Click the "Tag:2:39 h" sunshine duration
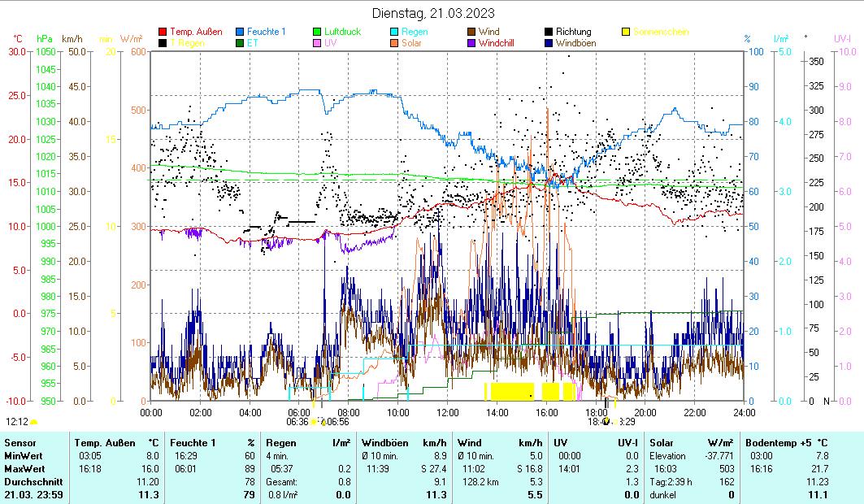This screenshot has height=504, width=864. [671, 482]
